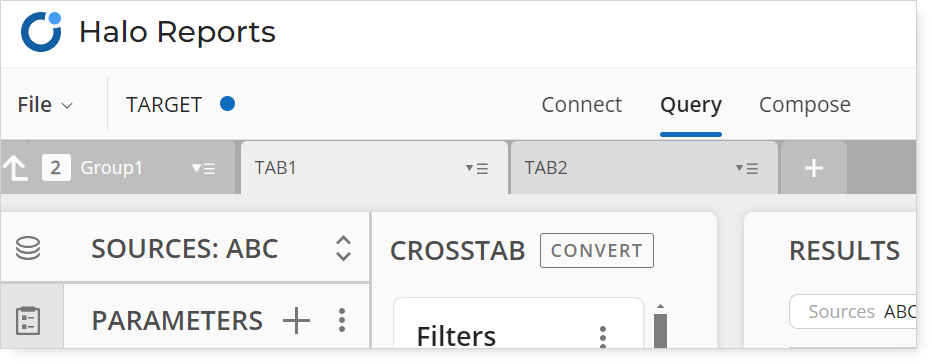The width and height of the screenshot is (932, 364).
Task: Open the TAB2 dropdown menu
Action: pos(747,169)
